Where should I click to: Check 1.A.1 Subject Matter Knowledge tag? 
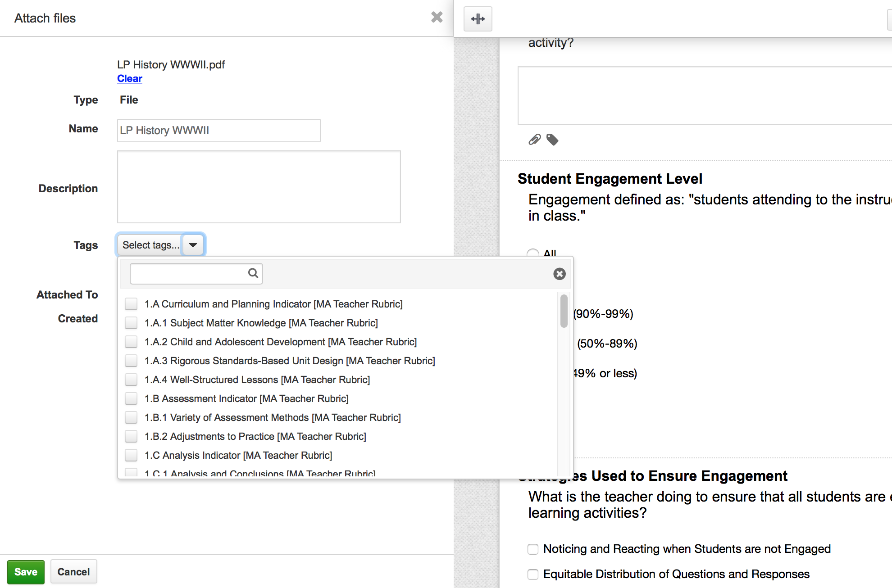pos(131,323)
